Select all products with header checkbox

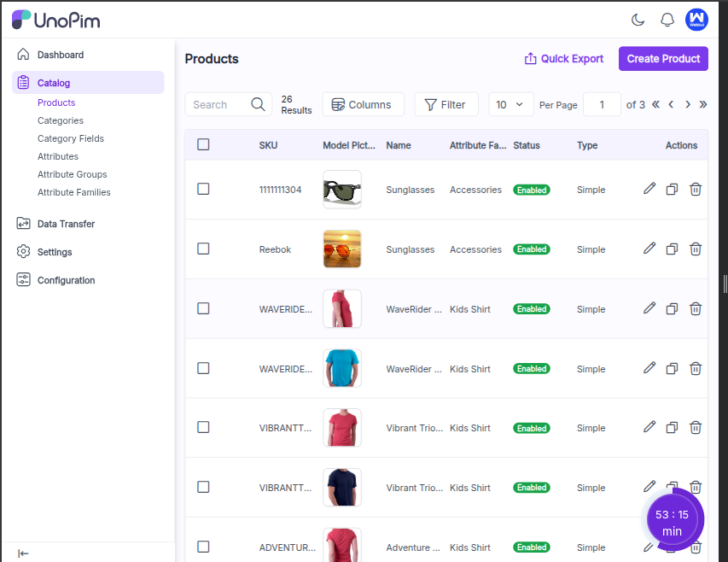coord(203,144)
